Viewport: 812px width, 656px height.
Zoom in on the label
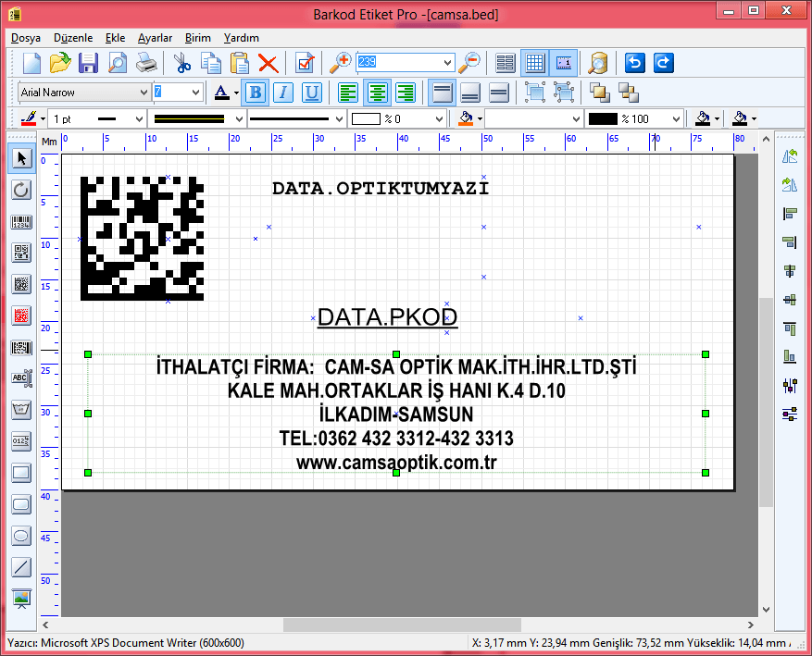341,63
